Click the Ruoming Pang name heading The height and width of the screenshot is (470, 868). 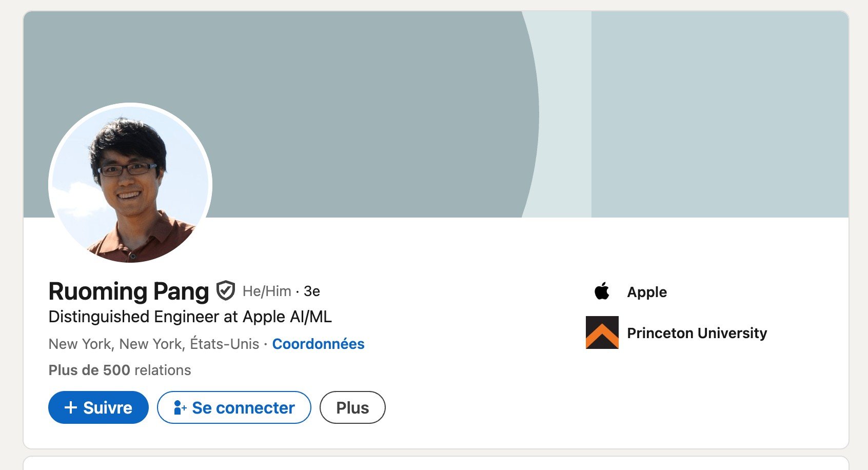[x=129, y=291]
